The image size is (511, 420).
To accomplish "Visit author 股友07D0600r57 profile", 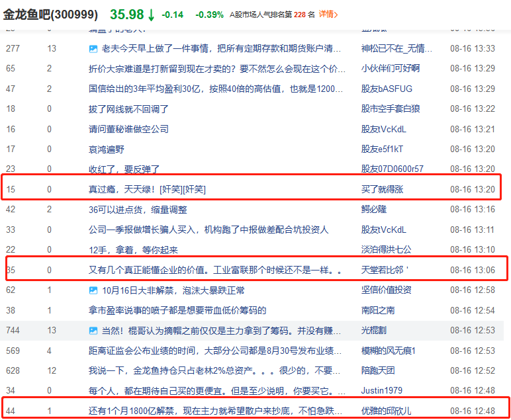I will [393, 169].
